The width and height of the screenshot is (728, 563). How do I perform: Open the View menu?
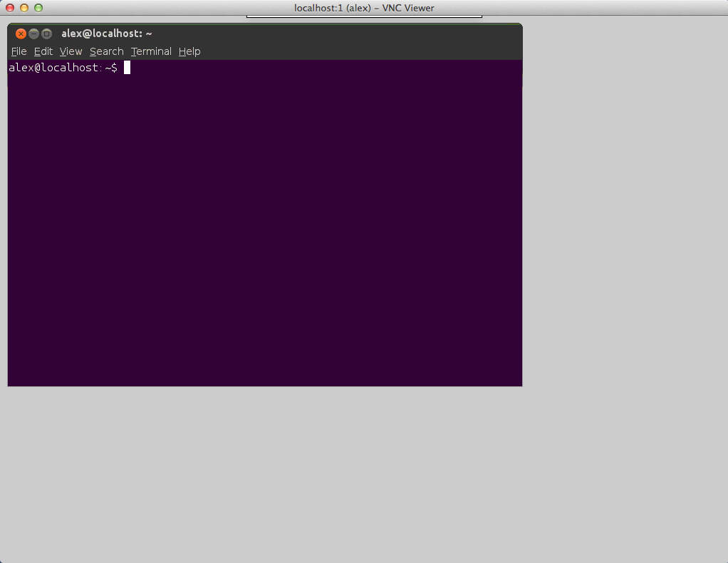pos(71,51)
